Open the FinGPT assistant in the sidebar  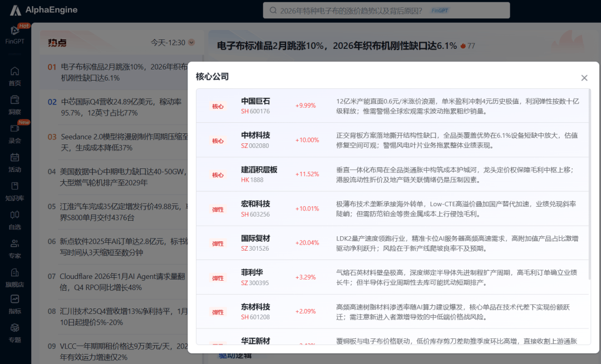pos(15,33)
